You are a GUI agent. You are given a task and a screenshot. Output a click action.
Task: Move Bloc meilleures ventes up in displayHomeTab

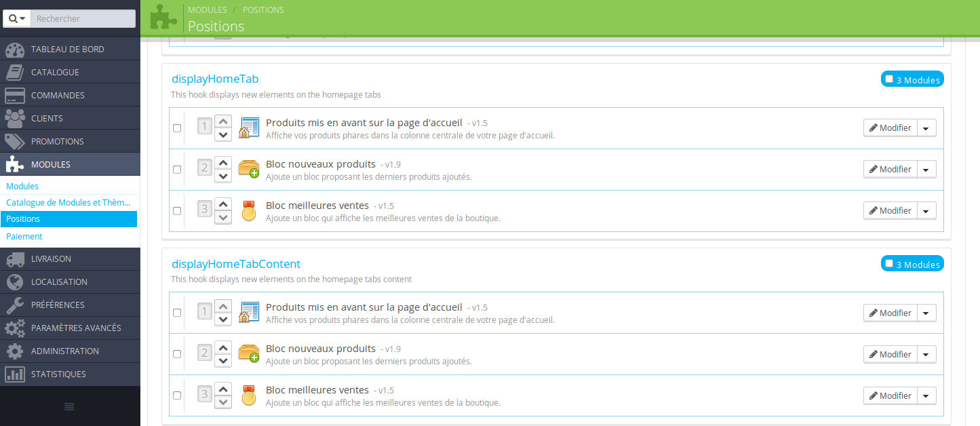222,204
